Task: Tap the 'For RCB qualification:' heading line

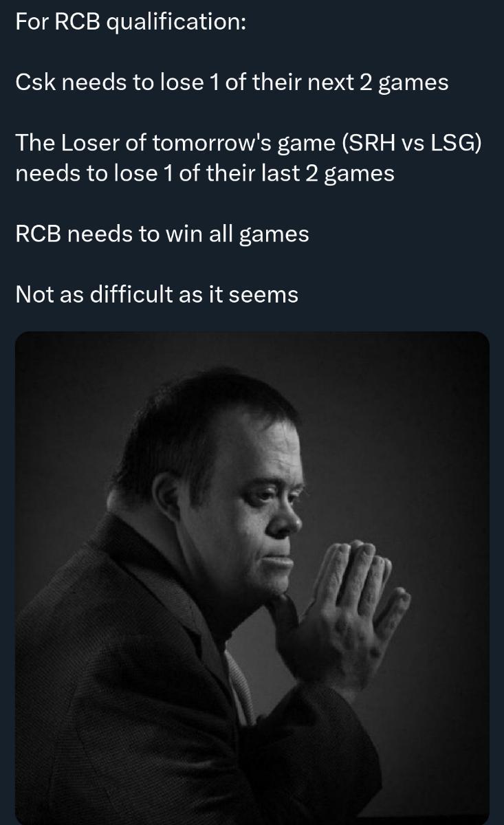Action: 130,21
